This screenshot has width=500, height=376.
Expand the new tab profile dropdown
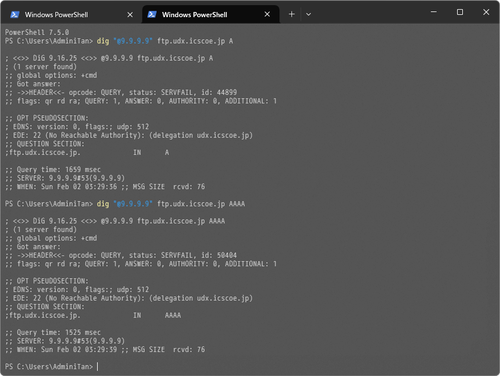(308, 14)
